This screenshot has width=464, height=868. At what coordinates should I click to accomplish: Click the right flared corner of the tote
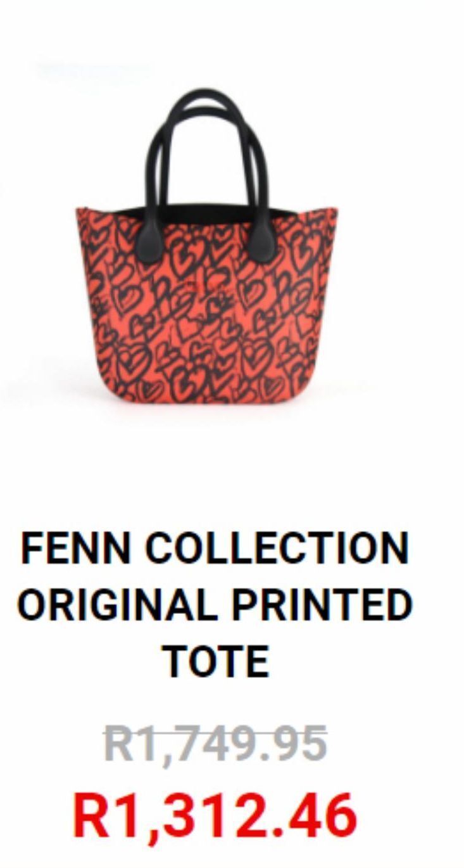tap(329, 219)
